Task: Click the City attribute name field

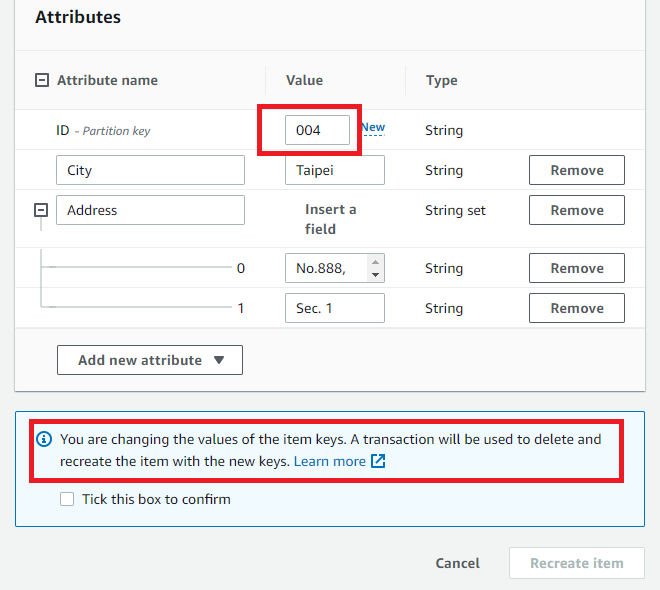Action: pyautogui.click(x=150, y=170)
